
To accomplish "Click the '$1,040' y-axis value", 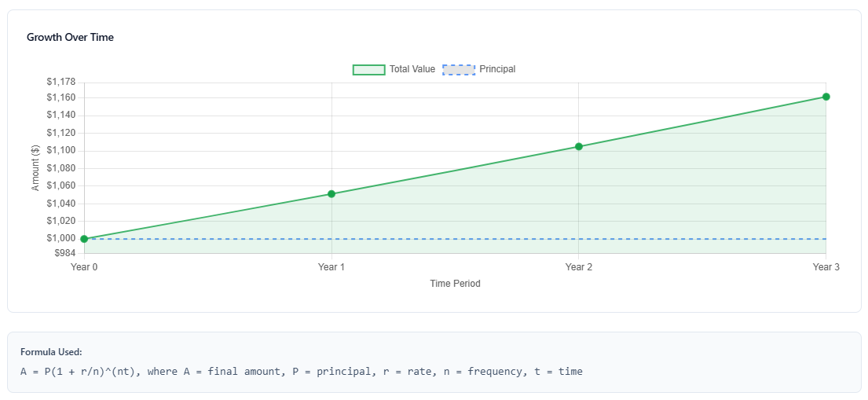I will coord(61,204).
